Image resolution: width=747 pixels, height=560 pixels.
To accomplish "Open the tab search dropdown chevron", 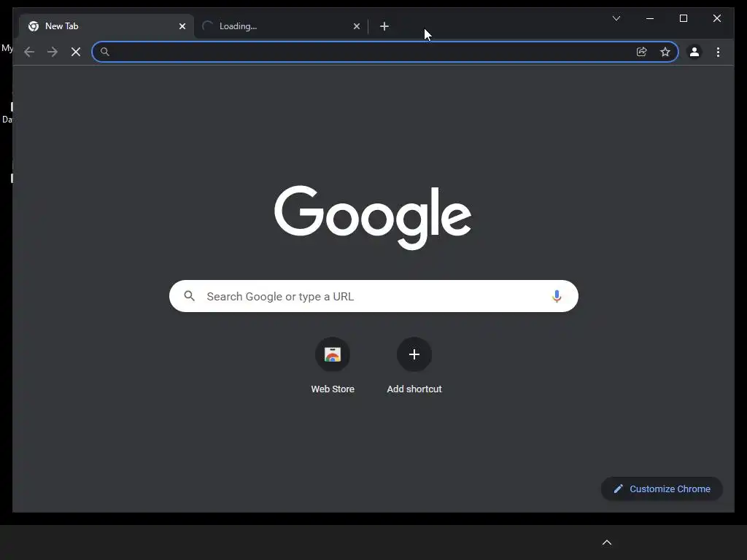I will point(616,18).
